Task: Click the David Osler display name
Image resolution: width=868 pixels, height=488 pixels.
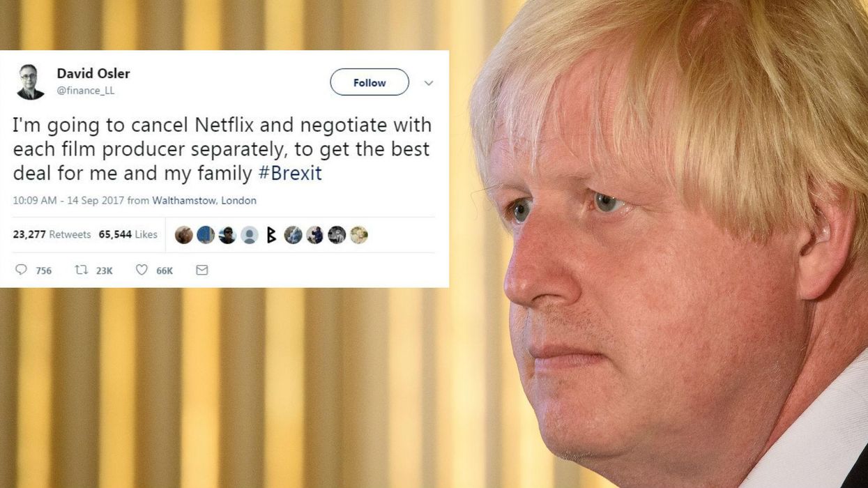Action: click(x=93, y=73)
